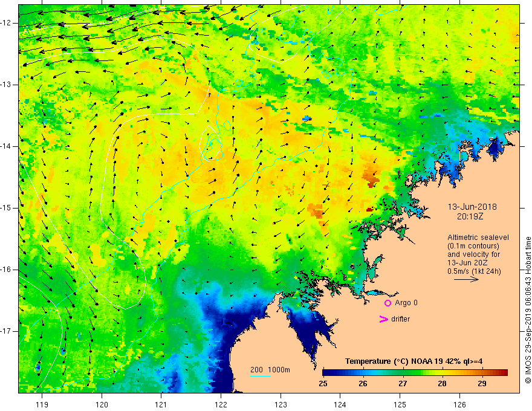
Task: Click longitude axis label 121
Action: 161,404
